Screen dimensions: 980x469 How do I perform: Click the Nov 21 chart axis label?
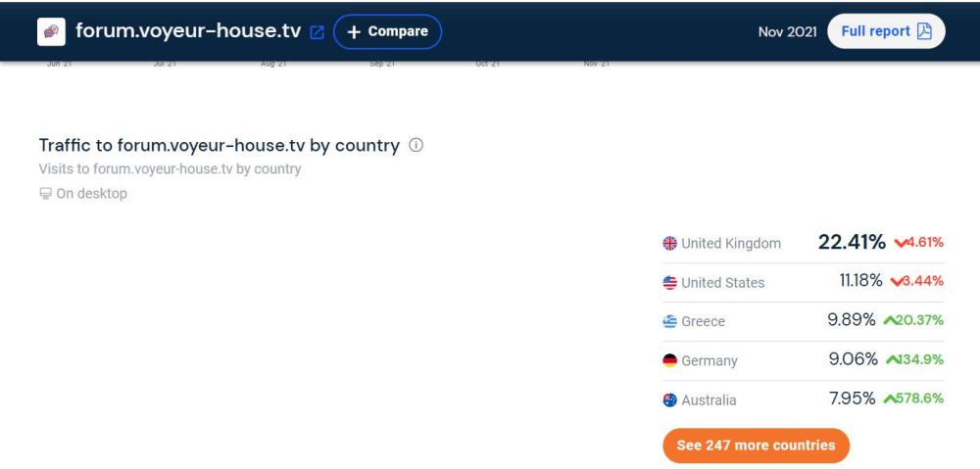[596, 65]
